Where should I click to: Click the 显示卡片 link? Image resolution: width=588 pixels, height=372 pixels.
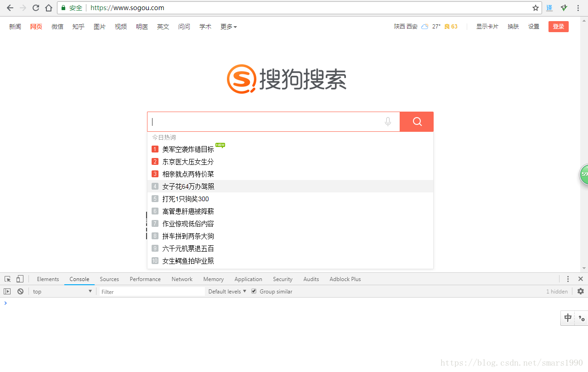(x=487, y=27)
